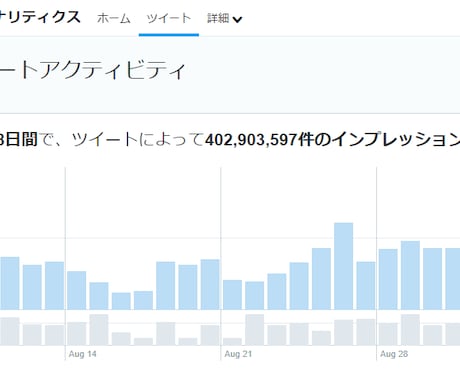The width and height of the screenshot is (460, 380).
Task: Click the アナリティクス header logo text
Action: [40, 17]
